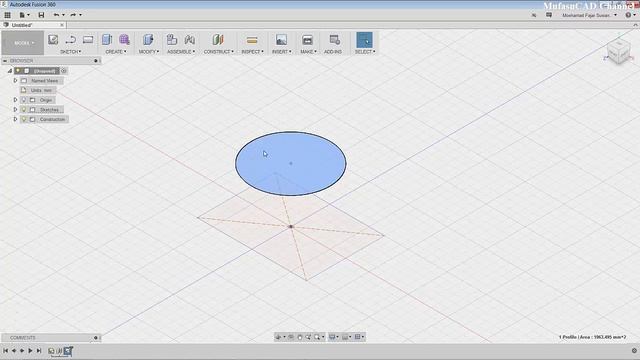
Task: Expand the Origin folder
Action: click(x=16, y=100)
